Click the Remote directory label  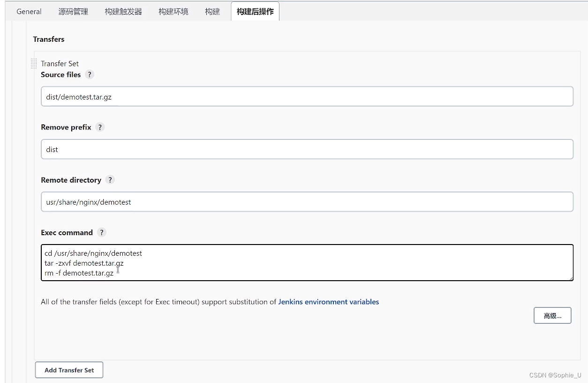pos(71,180)
